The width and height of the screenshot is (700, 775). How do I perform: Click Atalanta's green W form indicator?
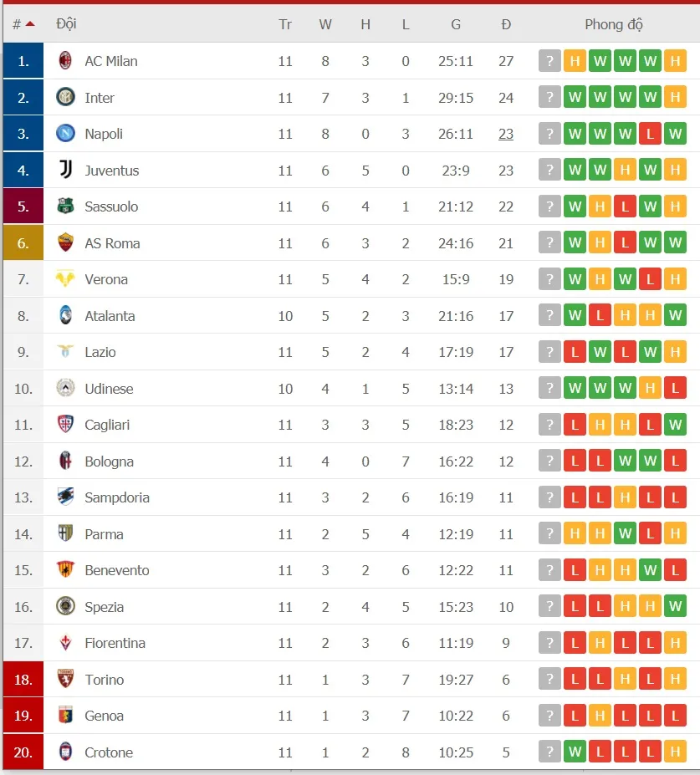[575, 315]
